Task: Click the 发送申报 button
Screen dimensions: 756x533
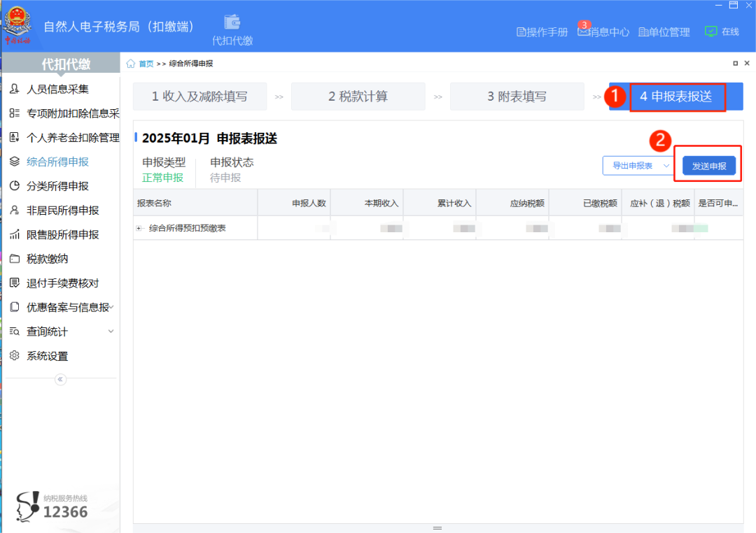Action: pyautogui.click(x=709, y=166)
